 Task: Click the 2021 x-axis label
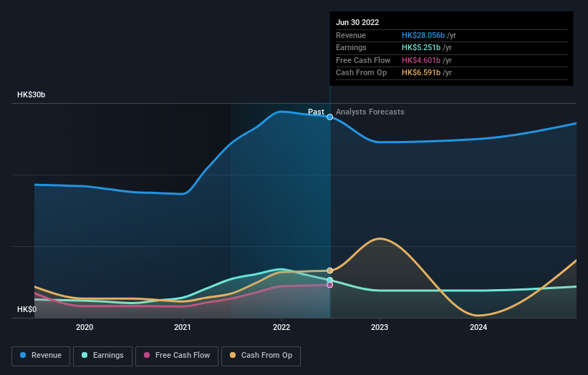tap(183, 327)
